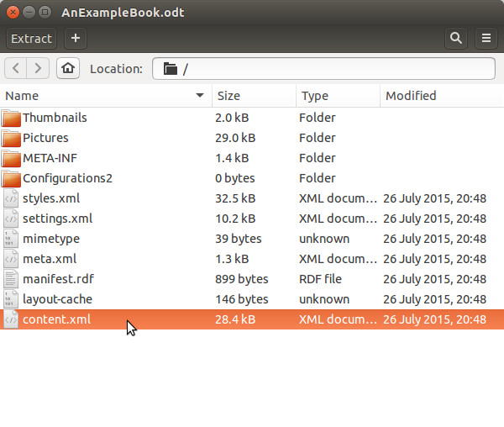
Task: Sort by the Size column header
Action: (x=254, y=96)
